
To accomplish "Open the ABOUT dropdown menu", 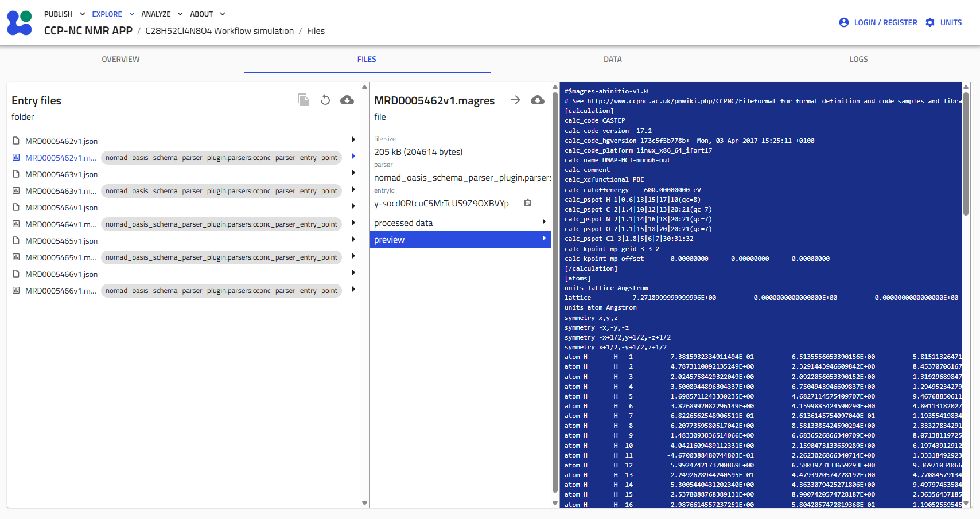I will click(x=208, y=14).
